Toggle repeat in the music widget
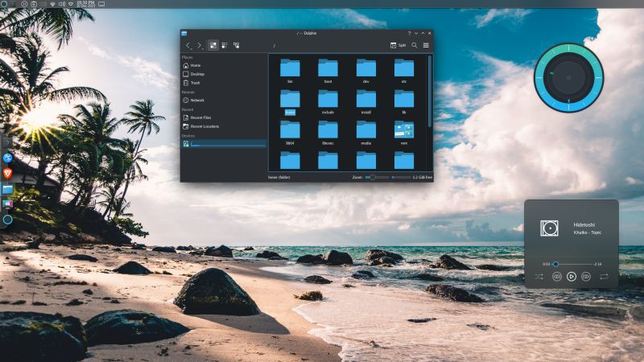The width and height of the screenshot is (644, 362). pyautogui.click(x=604, y=276)
